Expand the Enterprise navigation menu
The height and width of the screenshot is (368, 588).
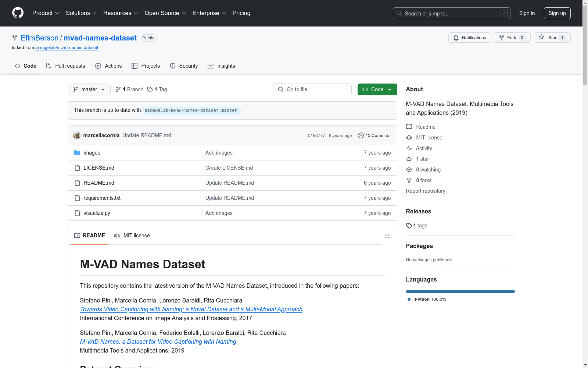click(x=209, y=13)
